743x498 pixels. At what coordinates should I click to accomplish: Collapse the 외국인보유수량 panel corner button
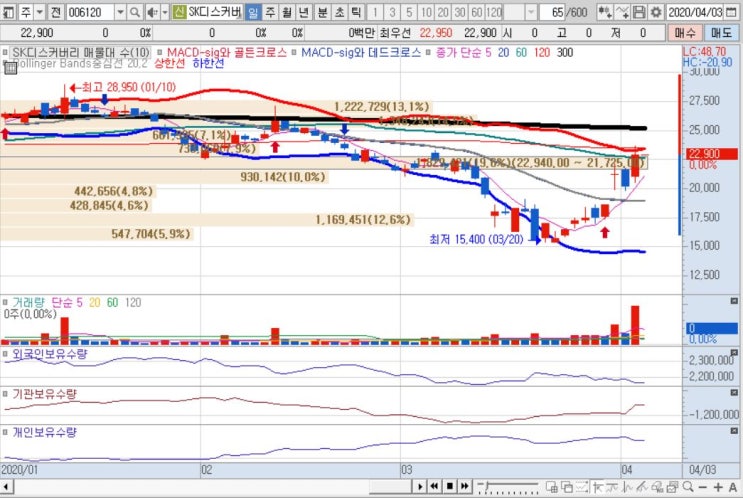(734, 353)
